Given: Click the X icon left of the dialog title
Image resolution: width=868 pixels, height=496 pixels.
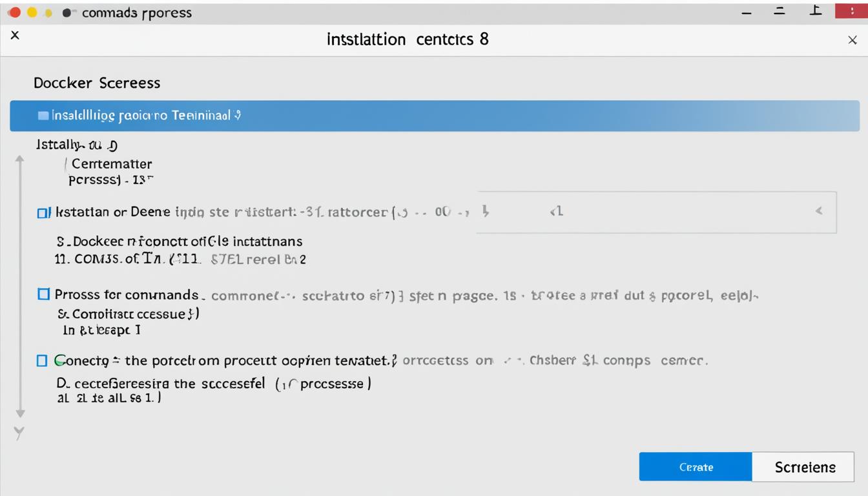Looking at the screenshot, I should pos(15,36).
